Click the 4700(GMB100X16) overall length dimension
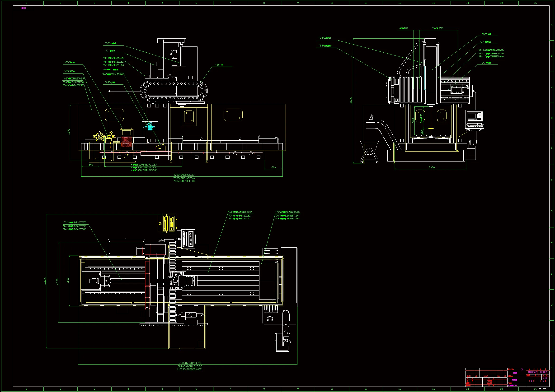555x392 pixels. (x=184, y=175)
